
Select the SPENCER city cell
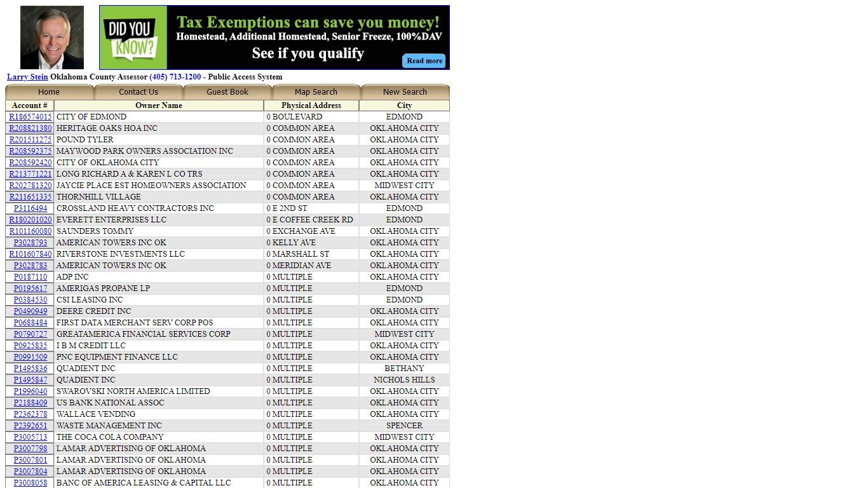[x=404, y=426]
